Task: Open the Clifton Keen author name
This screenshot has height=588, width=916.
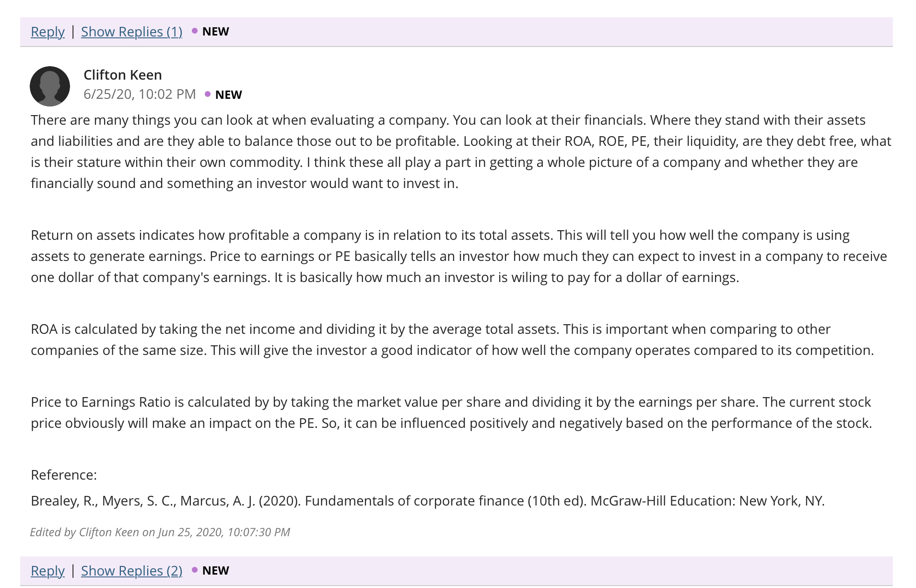Action: click(x=123, y=75)
